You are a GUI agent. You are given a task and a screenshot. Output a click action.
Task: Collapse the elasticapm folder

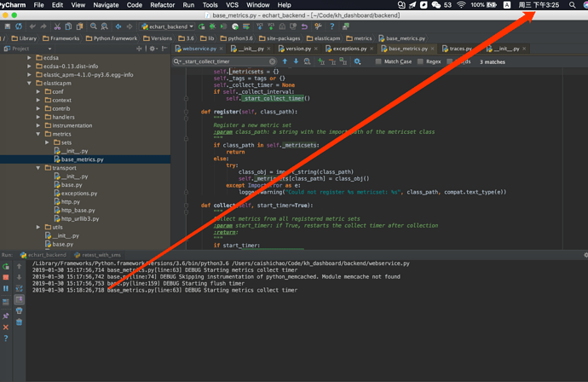(29, 84)
